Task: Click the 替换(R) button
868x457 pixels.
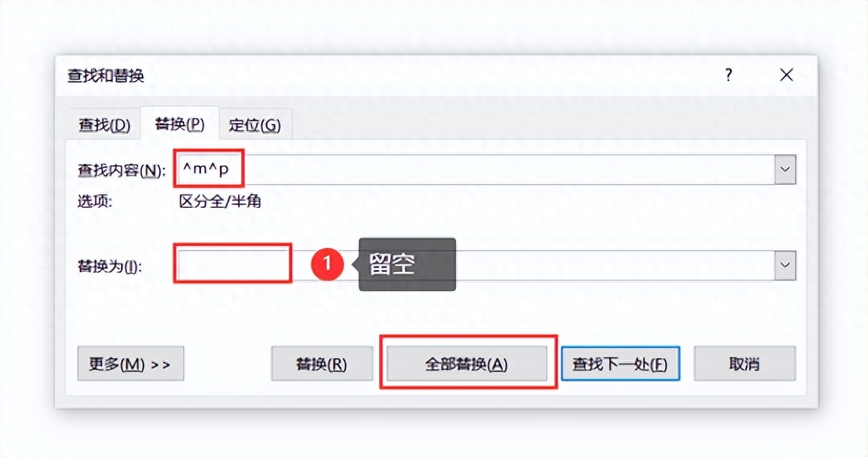Action: click(x=322, y=364)
